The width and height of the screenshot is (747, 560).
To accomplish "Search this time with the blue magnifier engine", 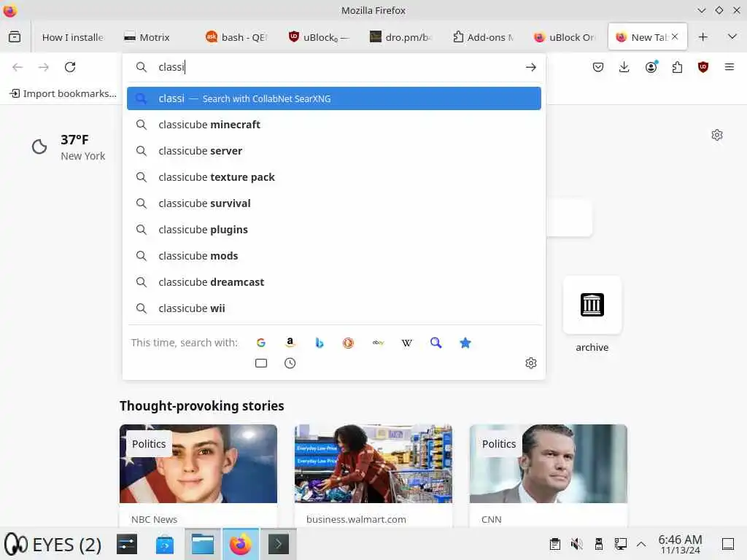I will [436, 343].
